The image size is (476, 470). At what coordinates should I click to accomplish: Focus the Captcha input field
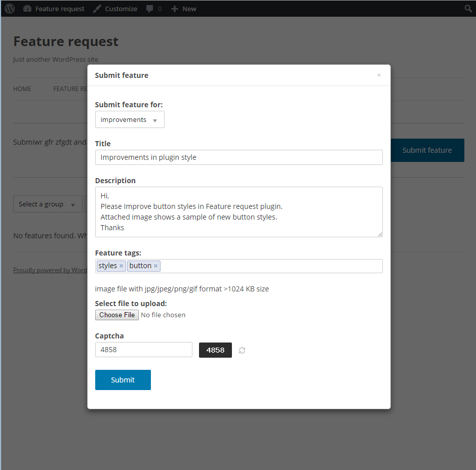(x=144, y=350)
